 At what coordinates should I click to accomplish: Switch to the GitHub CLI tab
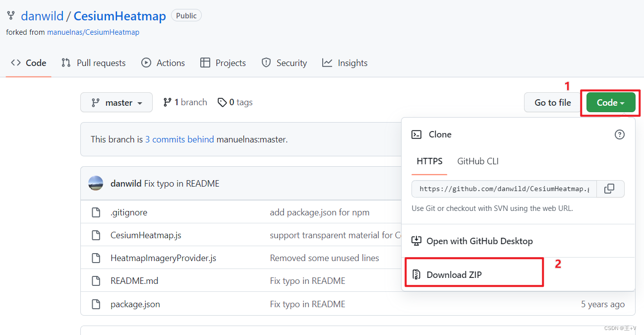[x=477, y=161]
